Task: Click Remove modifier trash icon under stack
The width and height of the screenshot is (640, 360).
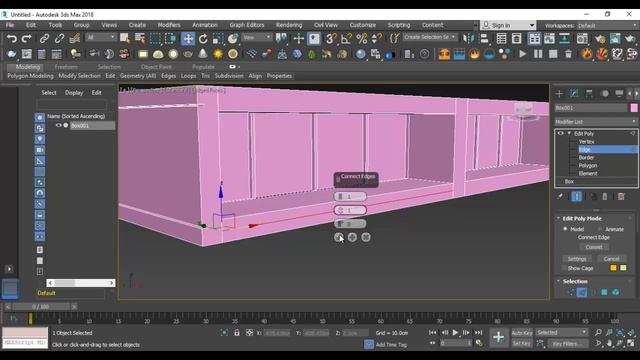Action: 605,197
